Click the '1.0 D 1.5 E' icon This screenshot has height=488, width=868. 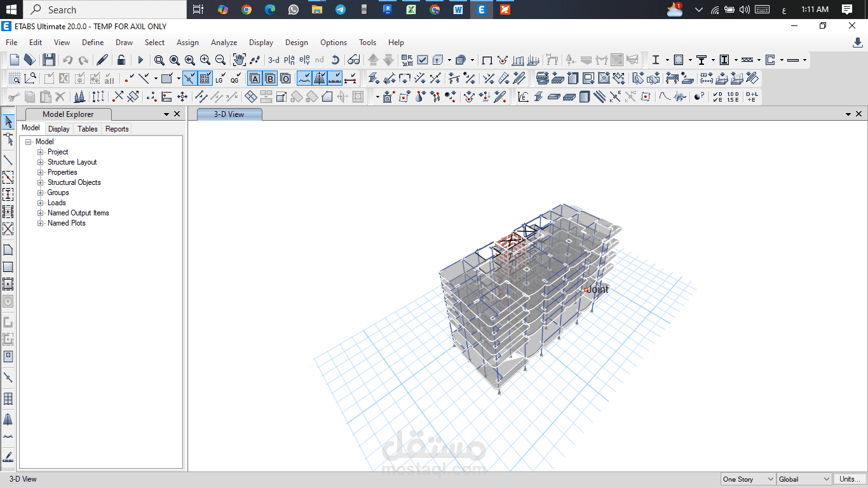[x=733, y=97]
